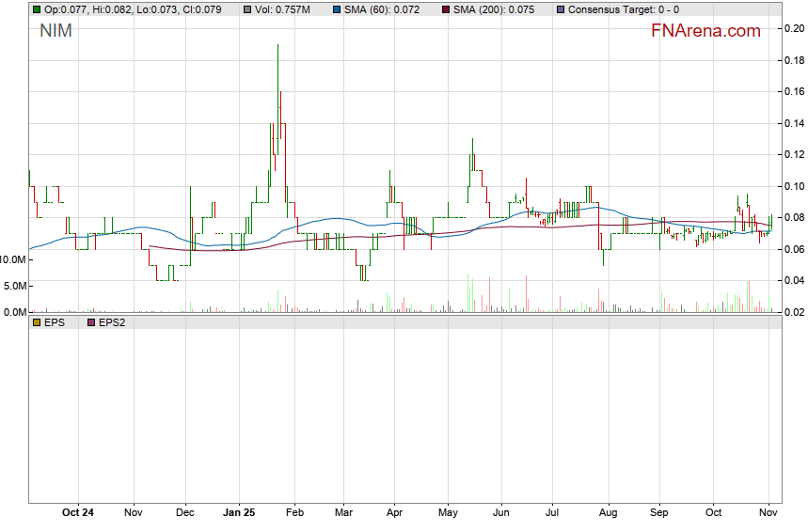This screenshot has height=532, width=808.
Task: Click the 0.10 price axis label
Action: coord(794,186)
